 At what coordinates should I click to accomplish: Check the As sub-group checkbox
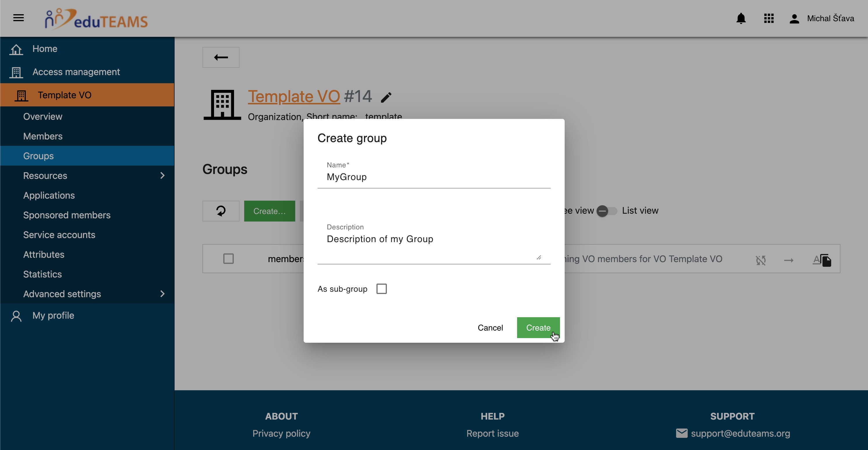click(x=381, y=289)
